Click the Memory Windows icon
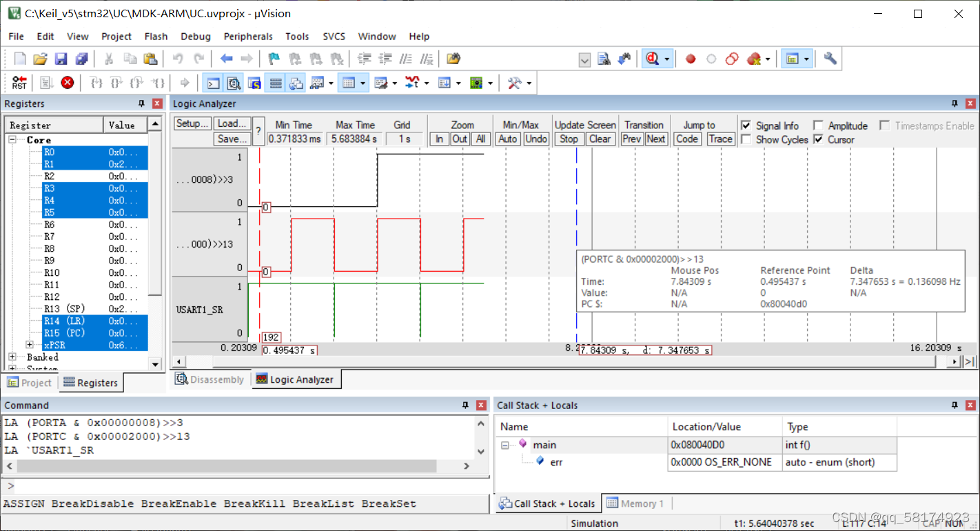Screen dimensions: 980x531 coord(349,83)
